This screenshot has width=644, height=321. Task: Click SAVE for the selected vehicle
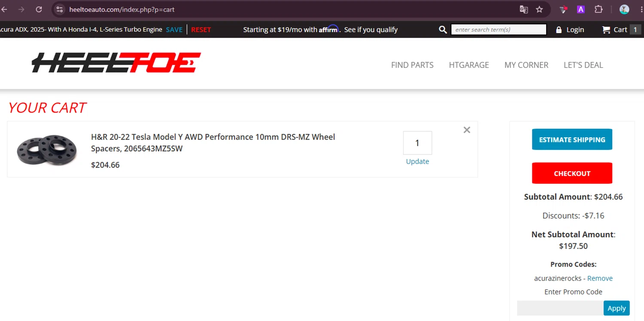tap(174, 30)
